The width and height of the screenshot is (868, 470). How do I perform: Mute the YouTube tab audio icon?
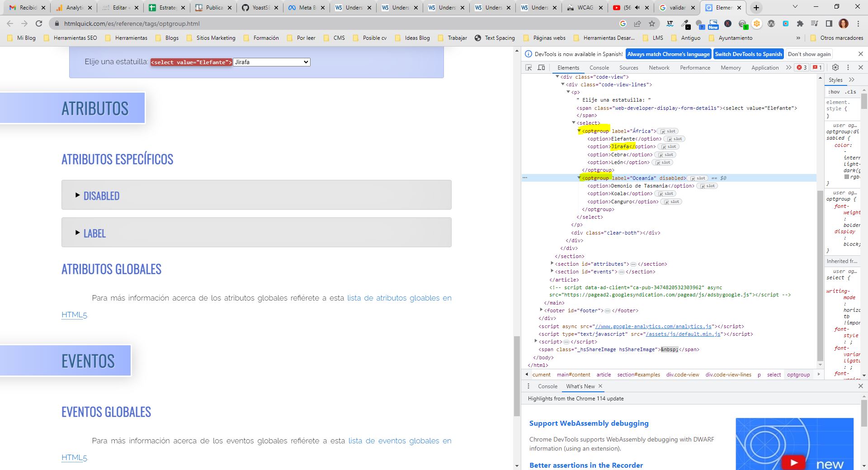pos(637,8)
